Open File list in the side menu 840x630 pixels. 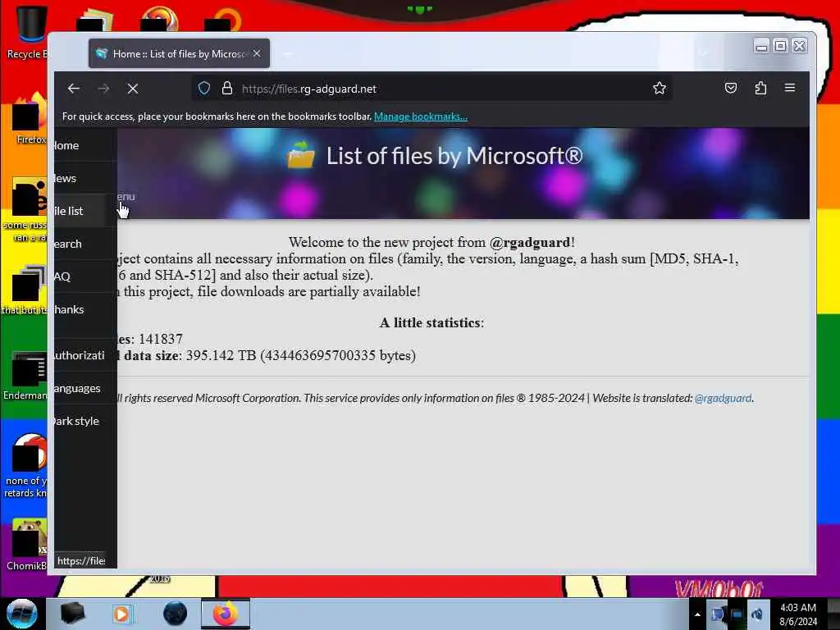85,211
